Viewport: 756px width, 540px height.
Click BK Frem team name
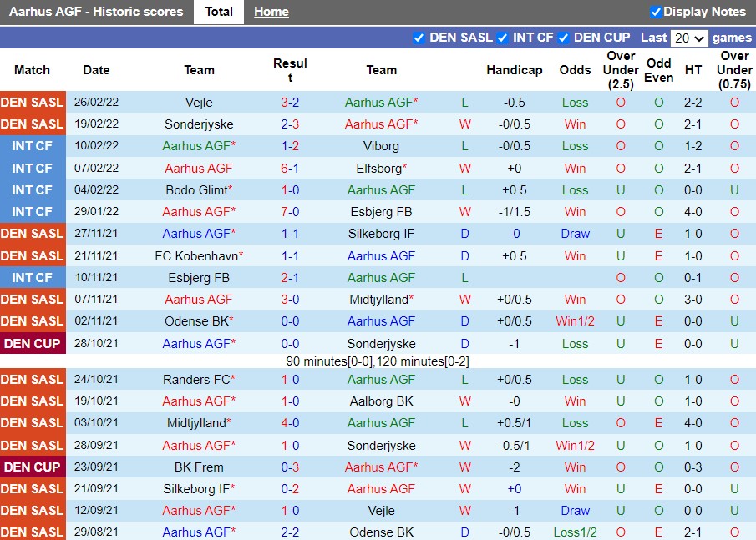pyautogui.click(x=199, y=467)
